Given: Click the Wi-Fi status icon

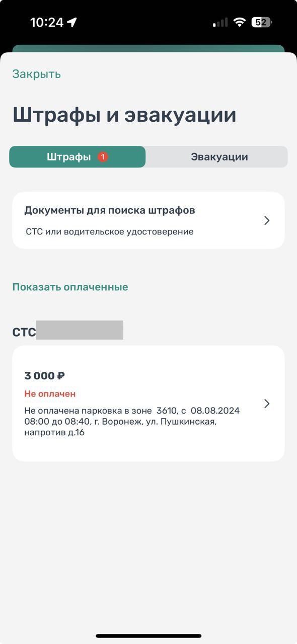Looking at the screenshot, I should (240, 22).
